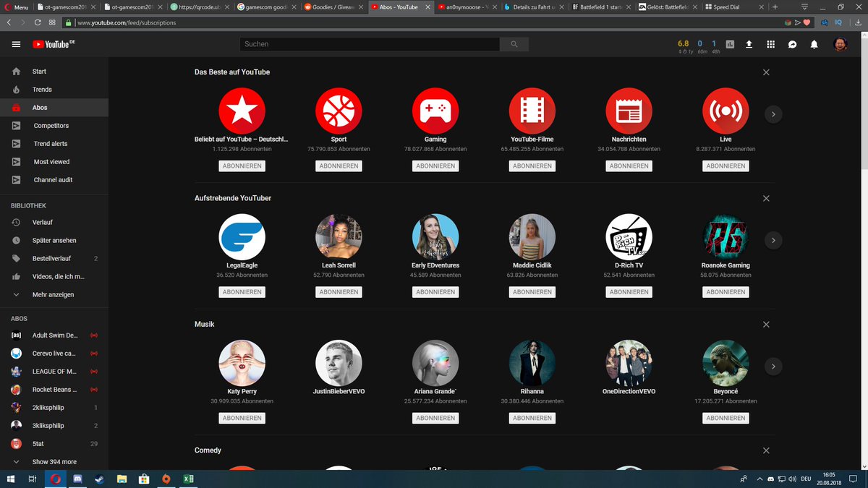The height and width of the screenshot is (488, 868).
Task: Open the Gaming controller channel icon
Action: tap(435, 111)
